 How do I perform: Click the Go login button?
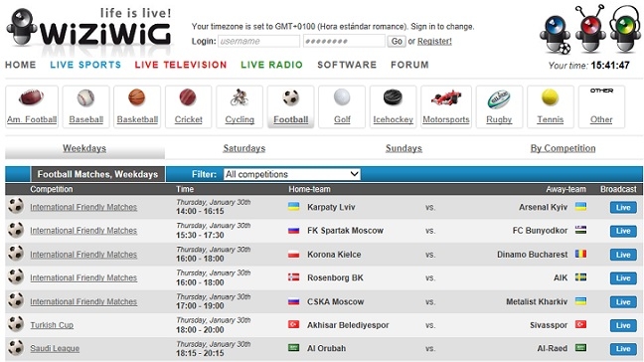click(397, 41)
